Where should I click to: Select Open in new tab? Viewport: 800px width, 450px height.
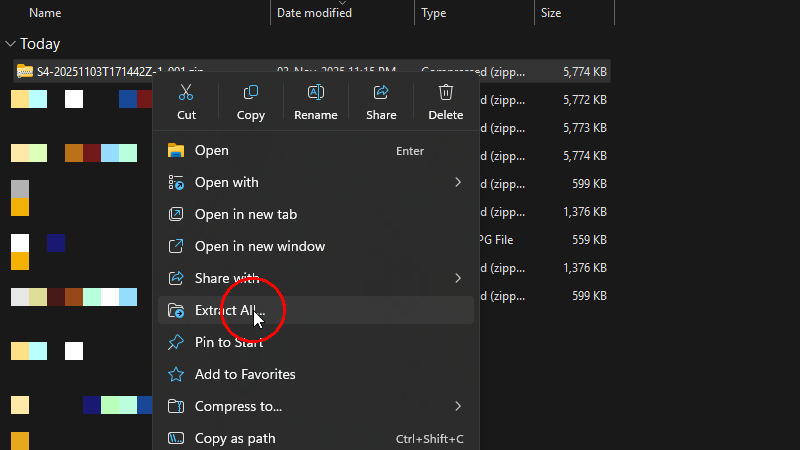point(246,214)
